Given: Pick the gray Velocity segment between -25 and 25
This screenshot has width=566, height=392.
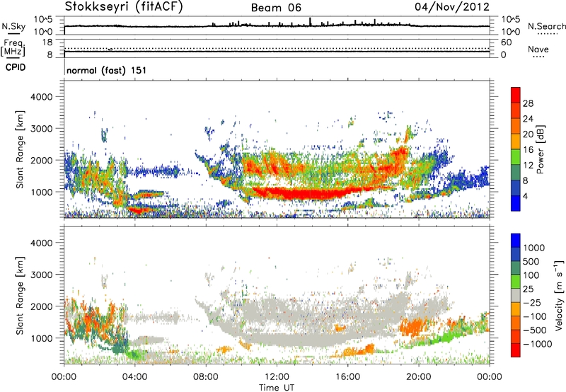Looking at the screenshot, I should click(x=516, y=295).
